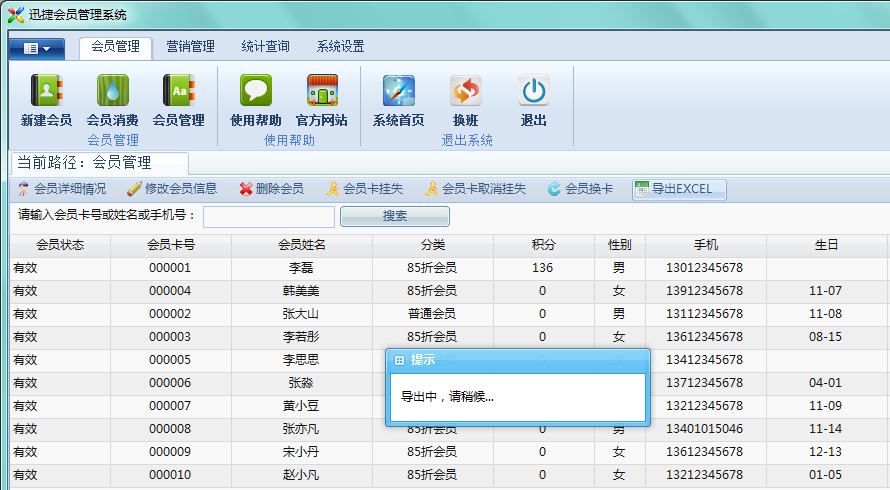
Task: Click birthday value 08-15
Action: (825, 337)
